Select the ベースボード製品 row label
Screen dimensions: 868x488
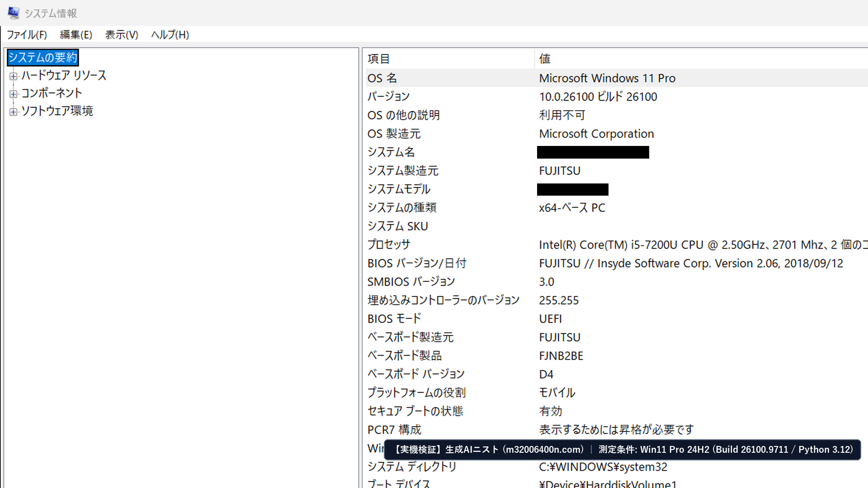[x=405, y=356]
